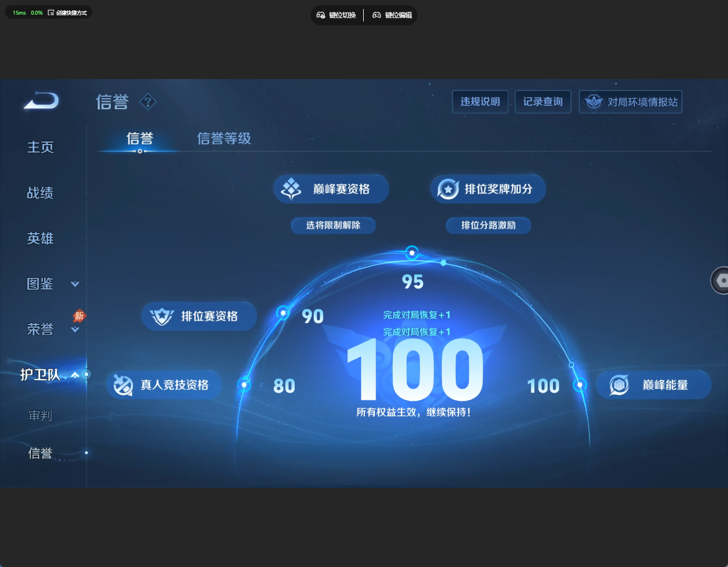Viewport: 728px width, 567px height.
Task: Switch to the 信誉等级 tab
Action: [x=224, y=138]
